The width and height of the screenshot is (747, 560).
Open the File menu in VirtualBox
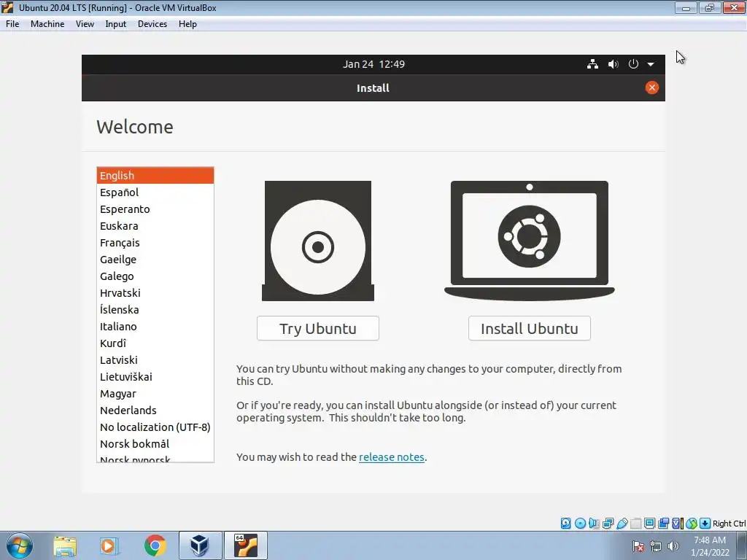point(12,24)
